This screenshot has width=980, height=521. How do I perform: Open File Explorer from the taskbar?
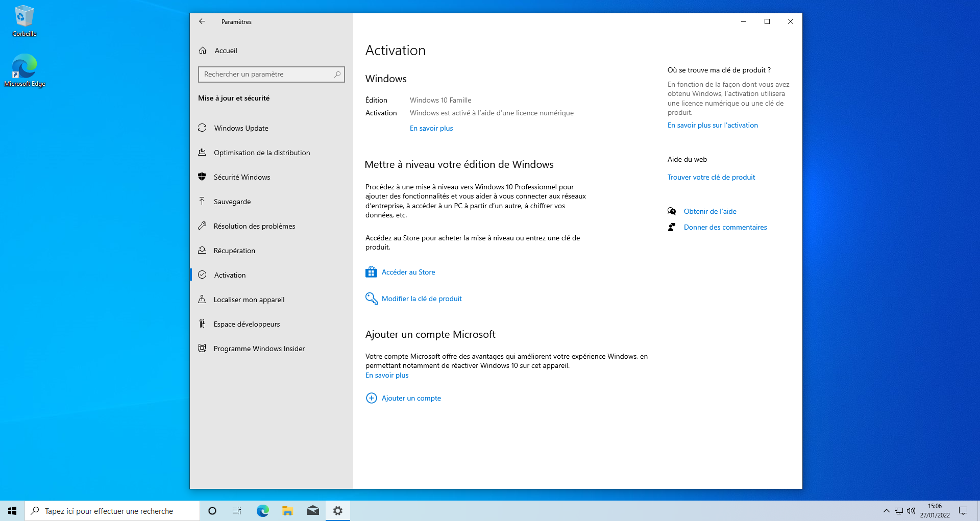pyautogui.click(x=287, y=511)
